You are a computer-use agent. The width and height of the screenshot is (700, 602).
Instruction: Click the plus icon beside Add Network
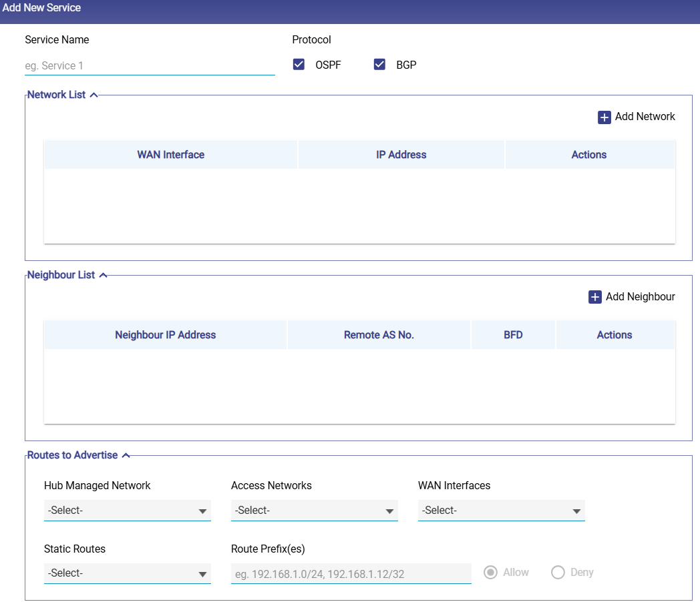point(604,117)
